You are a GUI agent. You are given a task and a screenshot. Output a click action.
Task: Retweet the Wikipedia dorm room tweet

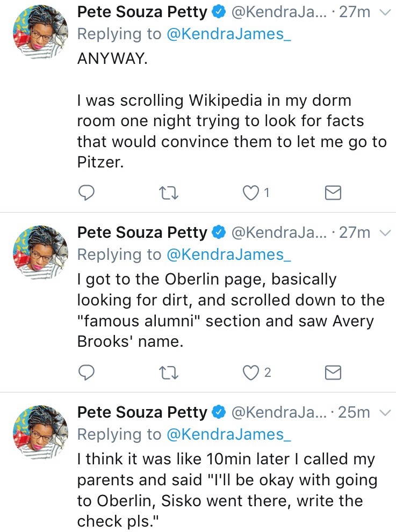coord(169,193)
